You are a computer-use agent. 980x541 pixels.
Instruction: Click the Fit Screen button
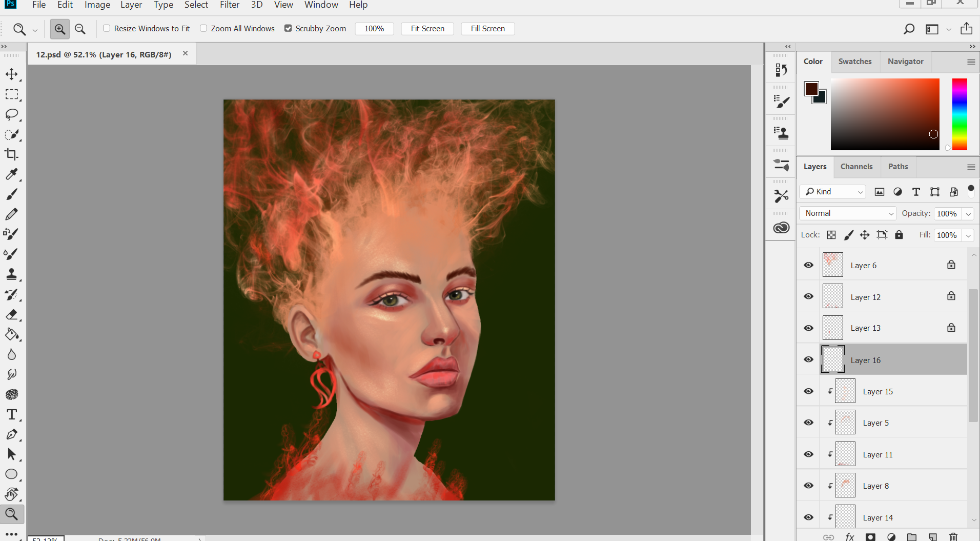tap(427, 29)
